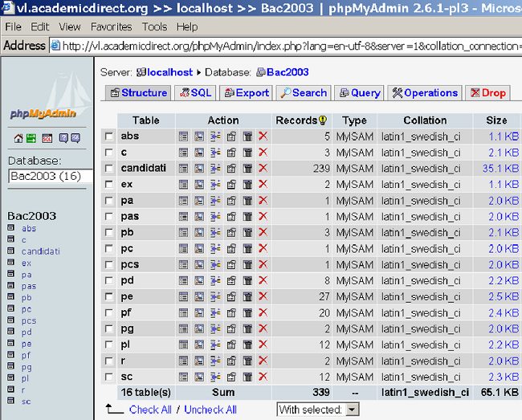Open the candidati table name link in main table
This screenshot has width=522, height=420.
pyautogui.click(x=144, y=168)
